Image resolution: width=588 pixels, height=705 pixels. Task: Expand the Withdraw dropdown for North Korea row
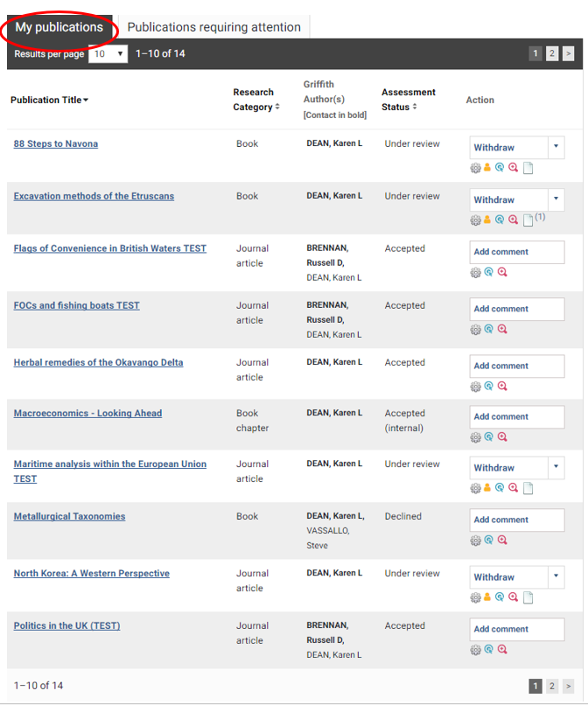[556, 577]
